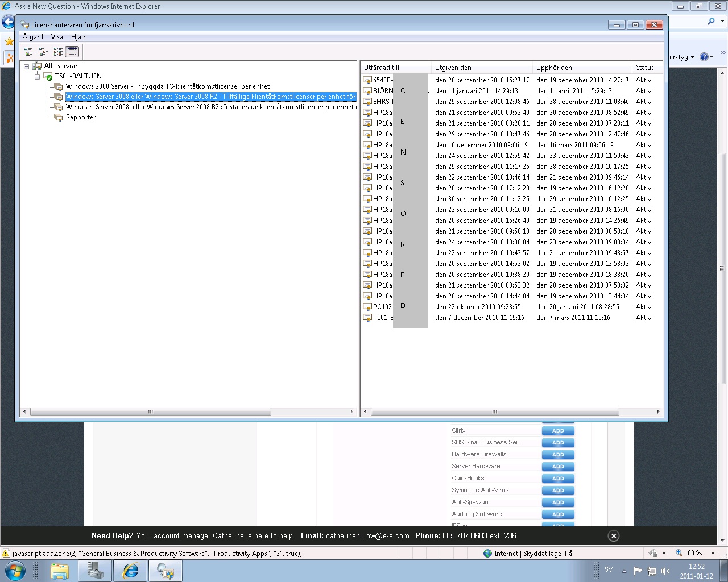Open the Visa menu
Screen dimensions: 728x582
click(x=56, y=36)
